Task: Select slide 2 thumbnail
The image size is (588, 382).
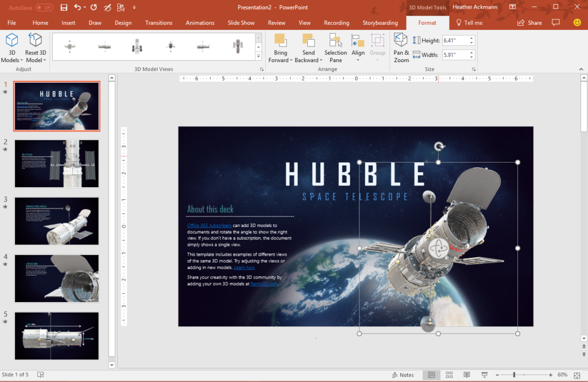Action: coord(57,164)
